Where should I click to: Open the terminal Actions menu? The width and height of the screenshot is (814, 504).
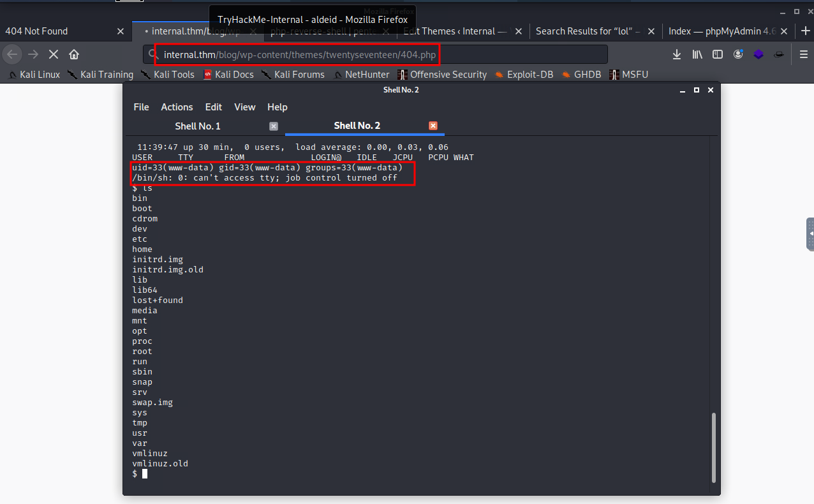tap(177, 107)
